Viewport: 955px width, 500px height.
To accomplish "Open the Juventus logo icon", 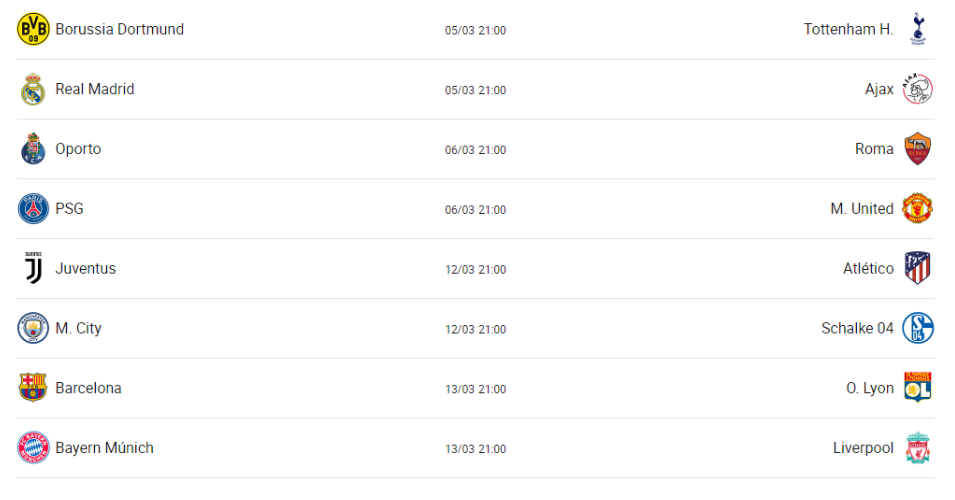I will (x=33, y=269).
